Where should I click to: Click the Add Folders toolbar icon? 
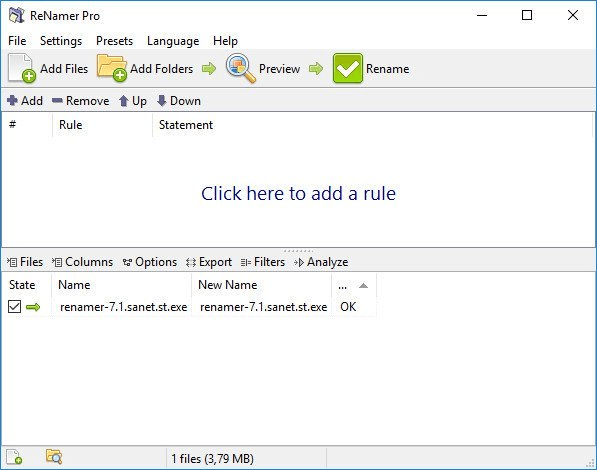(112, 68)
